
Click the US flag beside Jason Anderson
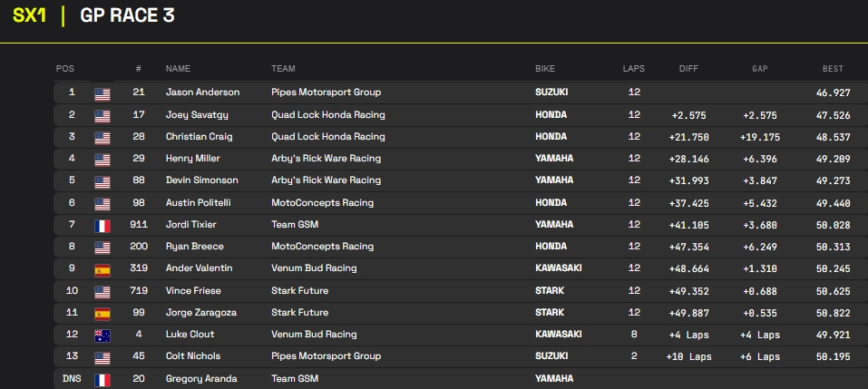[x=102, y=92]
